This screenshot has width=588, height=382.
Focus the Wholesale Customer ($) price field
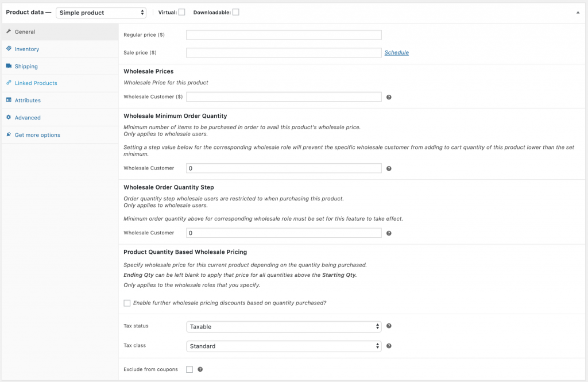(x=284, y=97)
